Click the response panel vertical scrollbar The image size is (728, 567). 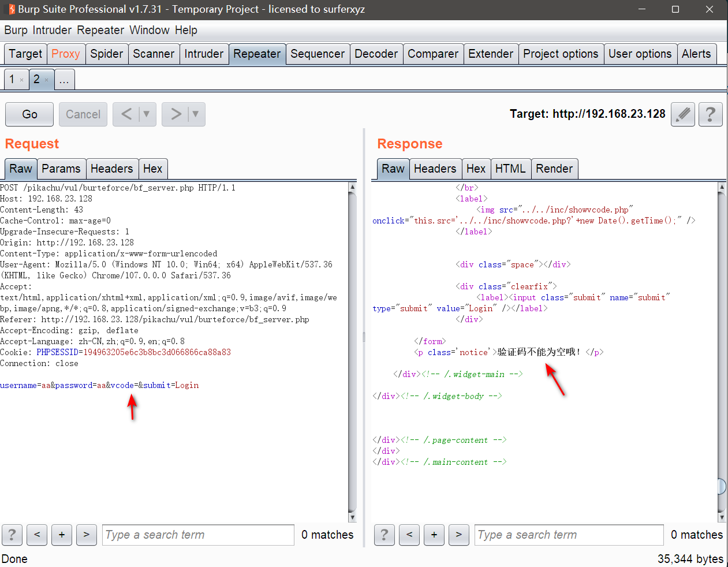point(722,346)
